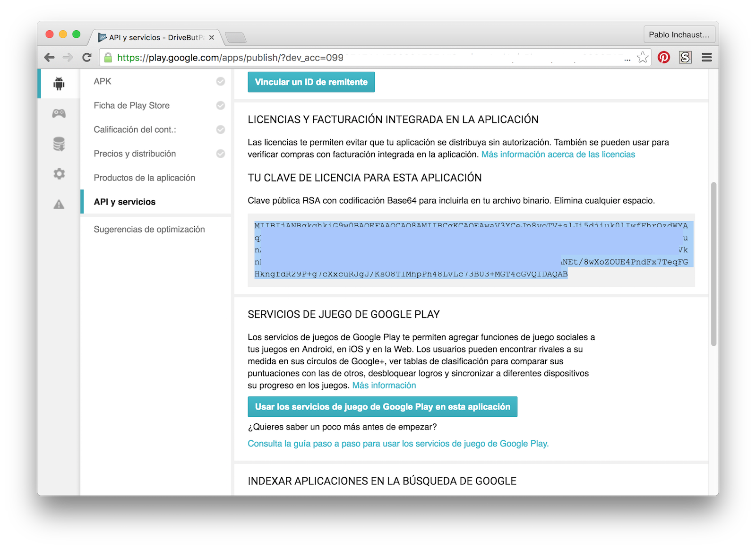Click the Ficha de Play Store check mark

click(x=221, y=105)
